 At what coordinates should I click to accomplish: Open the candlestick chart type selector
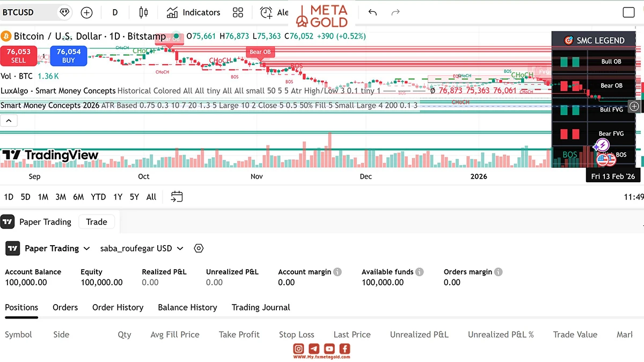(x=143, y=12)
